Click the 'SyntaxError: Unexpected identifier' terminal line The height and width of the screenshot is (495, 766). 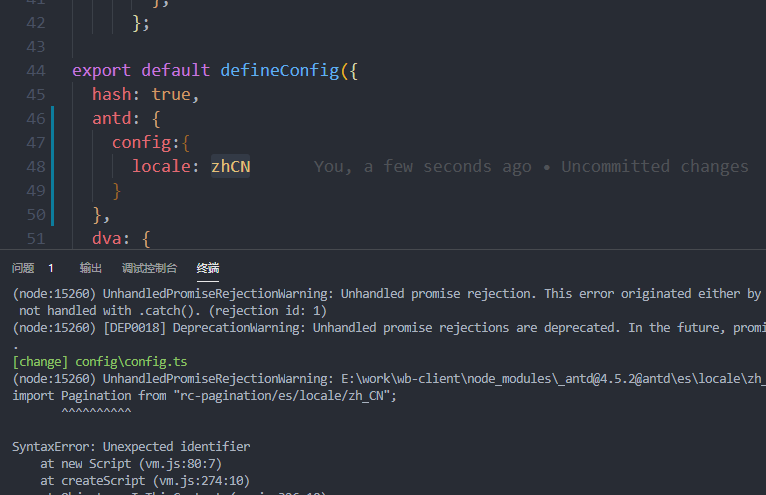(x=131, y=447)
